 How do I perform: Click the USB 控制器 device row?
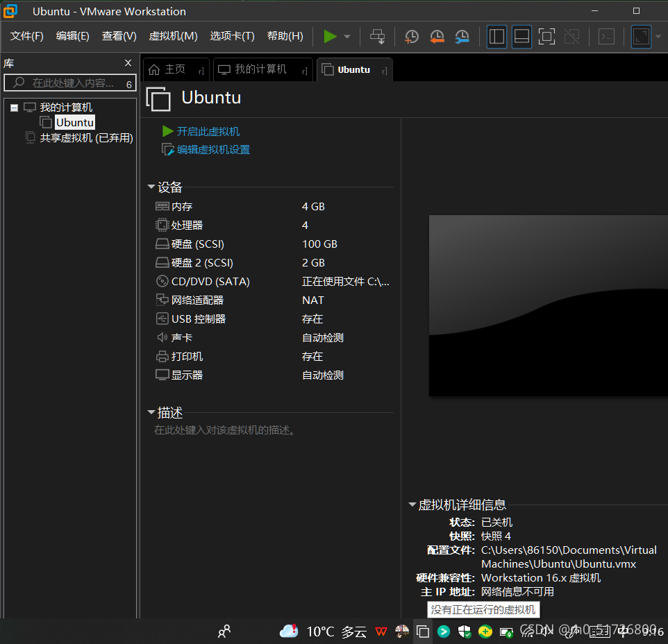coord(273,319)
